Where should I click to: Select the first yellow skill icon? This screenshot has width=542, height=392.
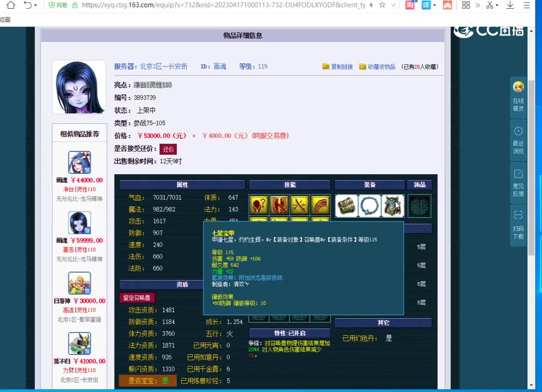tap(258, 205)
